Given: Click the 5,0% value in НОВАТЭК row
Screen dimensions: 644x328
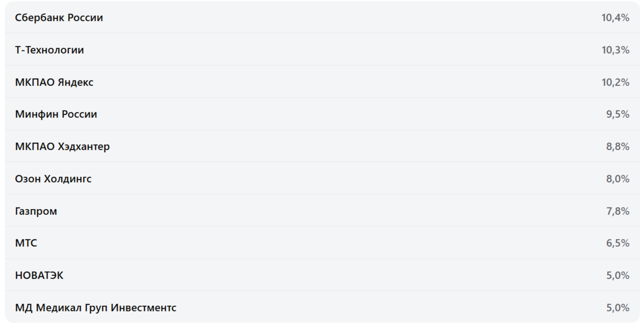Looking at the screenshot, I should point(618,275).
